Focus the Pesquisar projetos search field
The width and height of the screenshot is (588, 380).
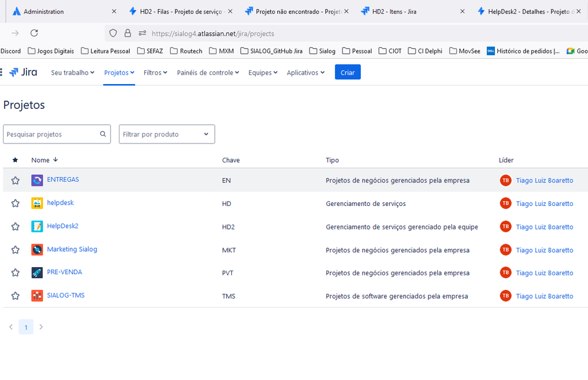click(57, 134)
